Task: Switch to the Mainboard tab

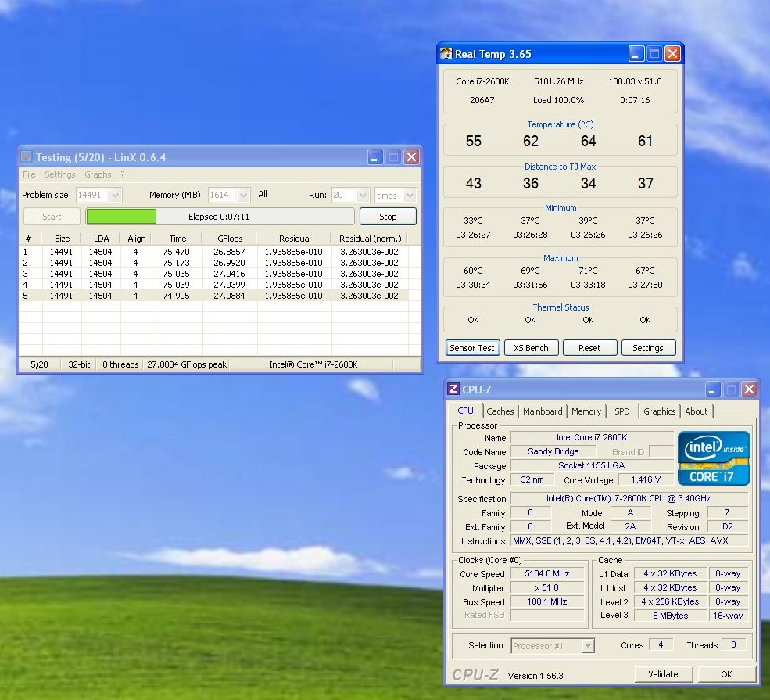Action: click(x=543, y=411)
